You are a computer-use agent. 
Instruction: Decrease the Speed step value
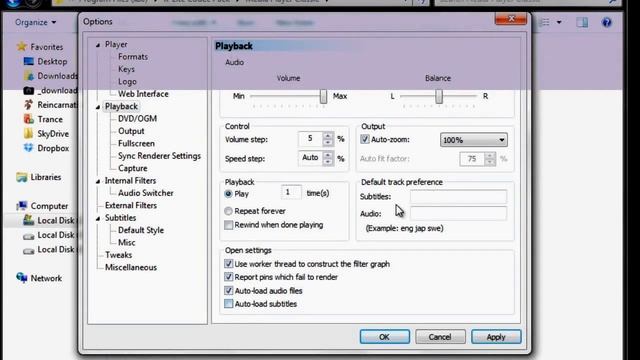pyautogui.click(x=327, y=162)
